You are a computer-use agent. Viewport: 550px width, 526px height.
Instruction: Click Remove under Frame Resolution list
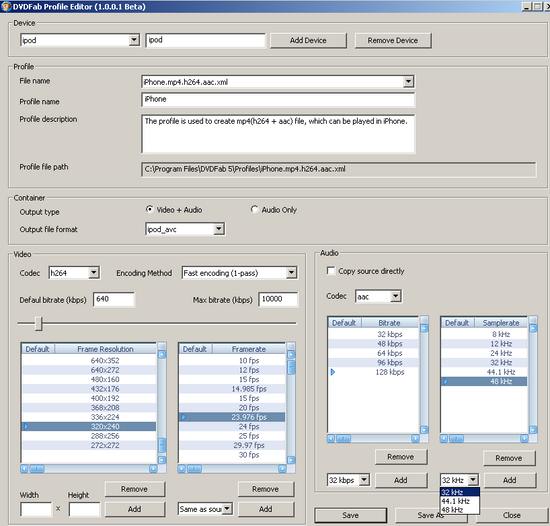[x=134, y=489]
